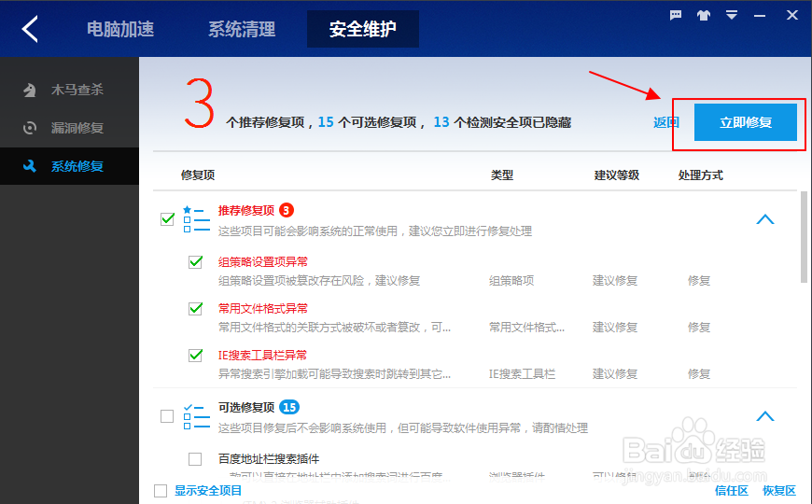Open the feedback message icon
This screenshot has width=812, height=504.
676,15
